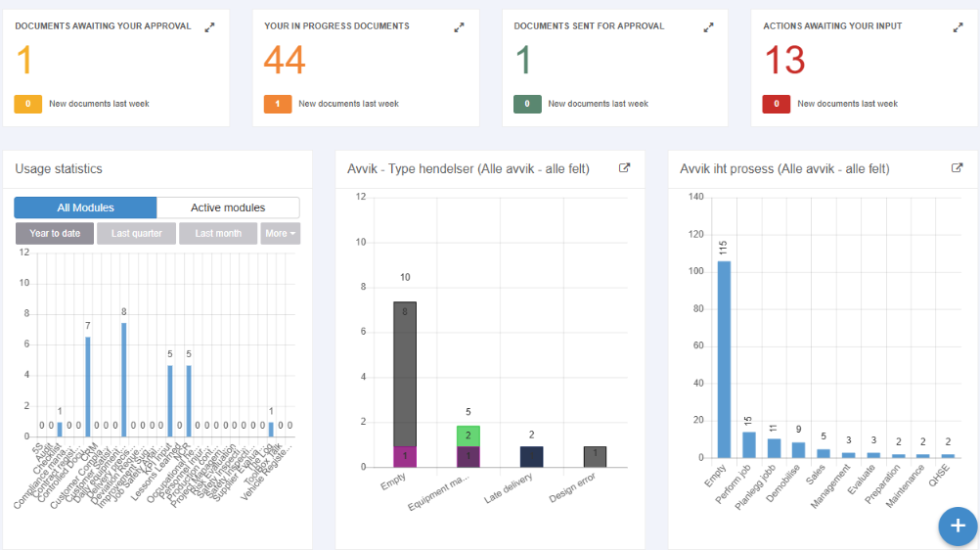The image size is (980, 550).
Task: Click the navy Late delivery bar
Action: 531,457
